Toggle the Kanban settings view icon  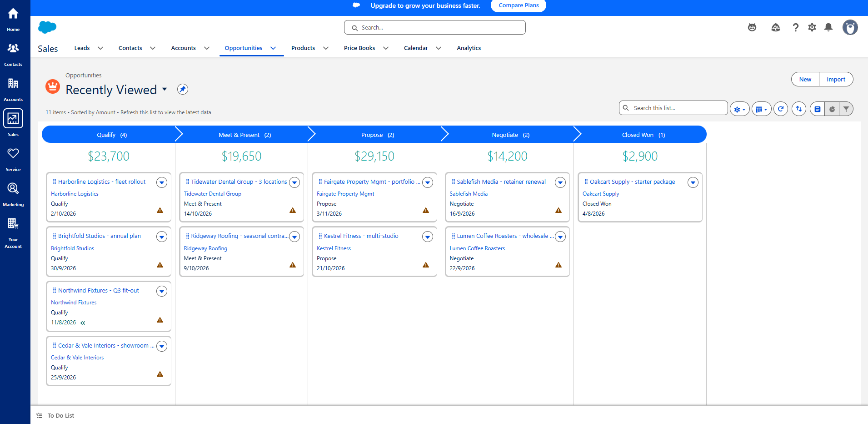[818, 109]
